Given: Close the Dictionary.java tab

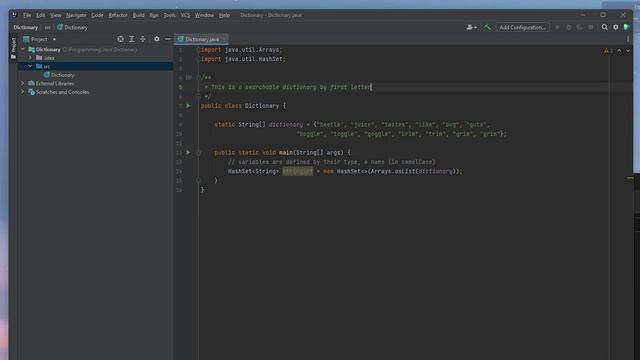Looking at the screenshot, I should tap(224, 40).
